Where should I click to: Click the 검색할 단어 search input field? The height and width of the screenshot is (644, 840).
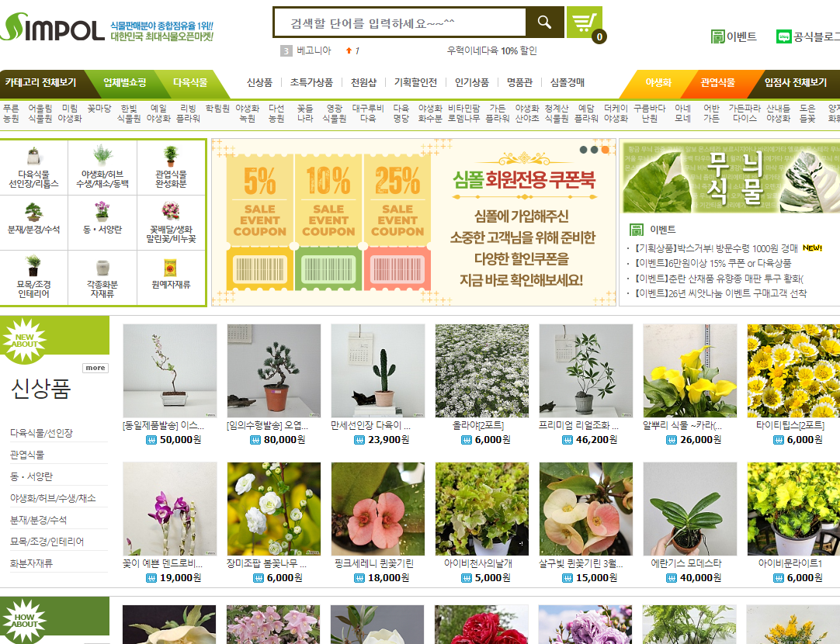tap(400, 23)
